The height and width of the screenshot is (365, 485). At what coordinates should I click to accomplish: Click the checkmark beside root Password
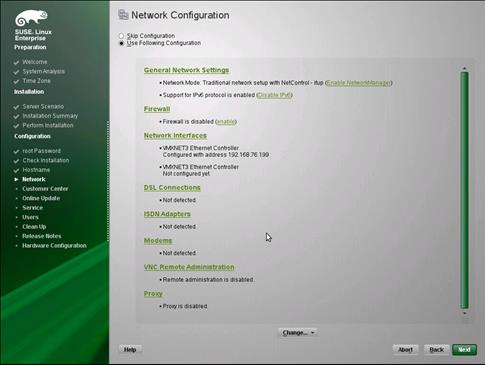click(x=16, y=151)
